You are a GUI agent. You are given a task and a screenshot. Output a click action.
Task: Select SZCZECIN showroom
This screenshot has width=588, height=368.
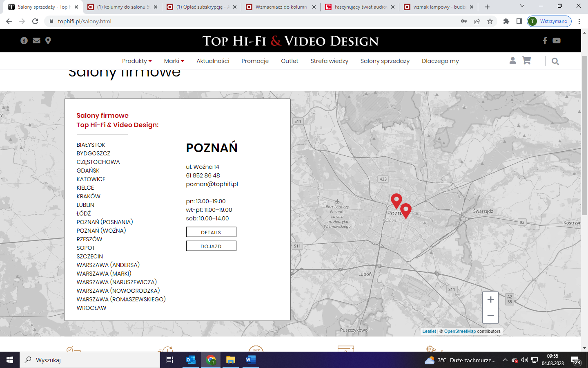pyautogui.click(x=89, y=256)
